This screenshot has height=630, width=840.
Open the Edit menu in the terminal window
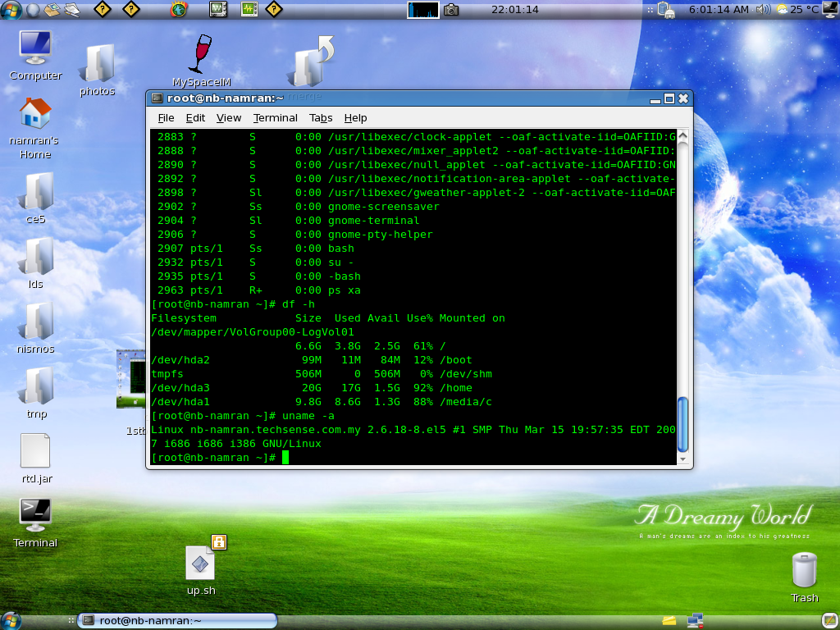pos(195,118)
